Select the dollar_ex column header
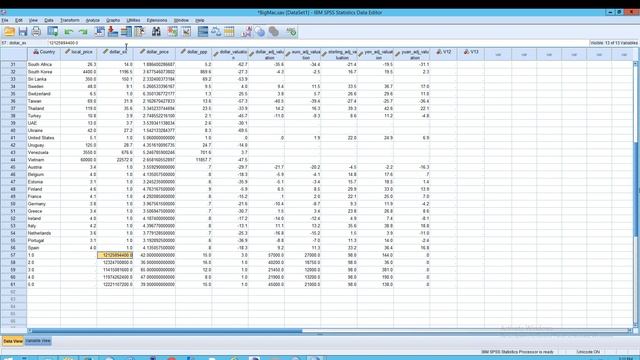The height and width of the screenshot is (360, 640). click(x=115, y=54)
